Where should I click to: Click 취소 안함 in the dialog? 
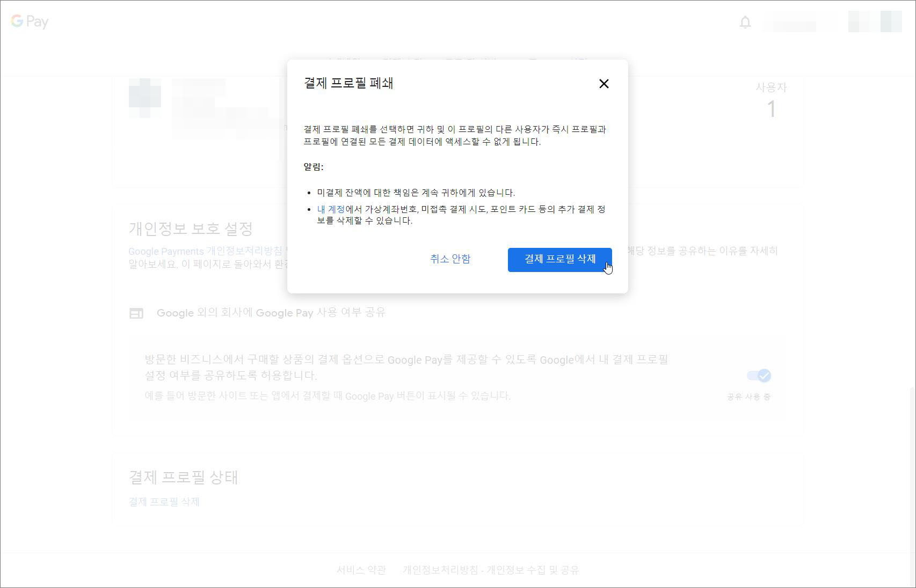click(450, 259)
